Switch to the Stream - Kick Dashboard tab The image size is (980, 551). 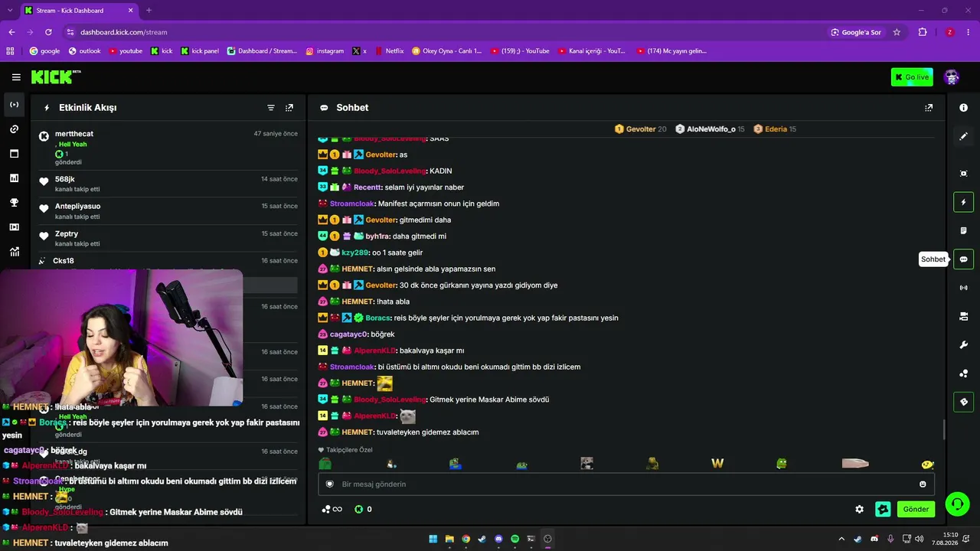[79, 11]
